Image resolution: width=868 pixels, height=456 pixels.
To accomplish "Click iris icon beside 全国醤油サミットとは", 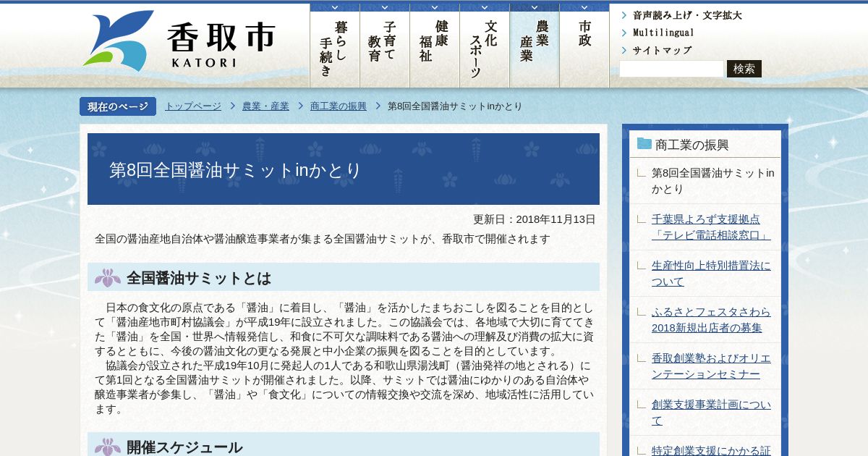I will (108, 278).
